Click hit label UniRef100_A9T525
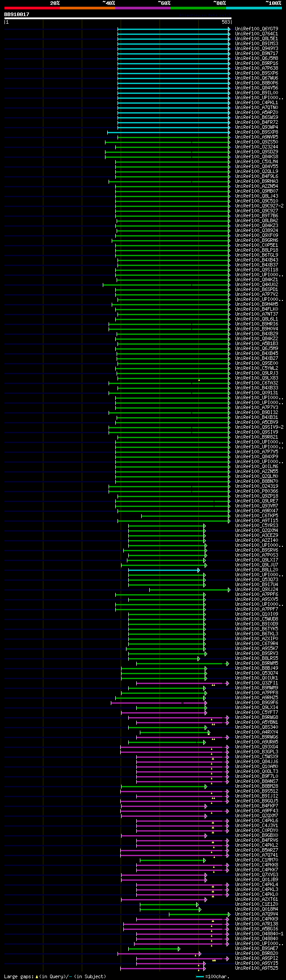The height and width of the screenshot is (980, 286). (257, 968)
